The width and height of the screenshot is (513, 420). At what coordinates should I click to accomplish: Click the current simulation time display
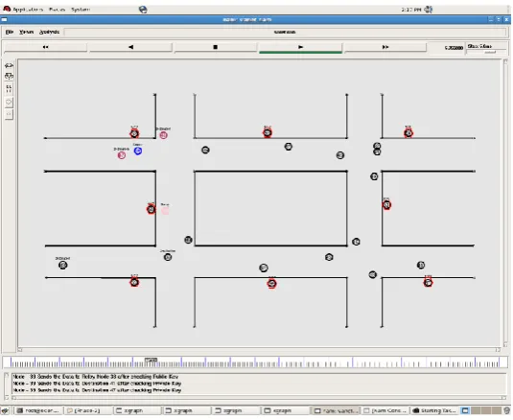[x=454, y=48]
